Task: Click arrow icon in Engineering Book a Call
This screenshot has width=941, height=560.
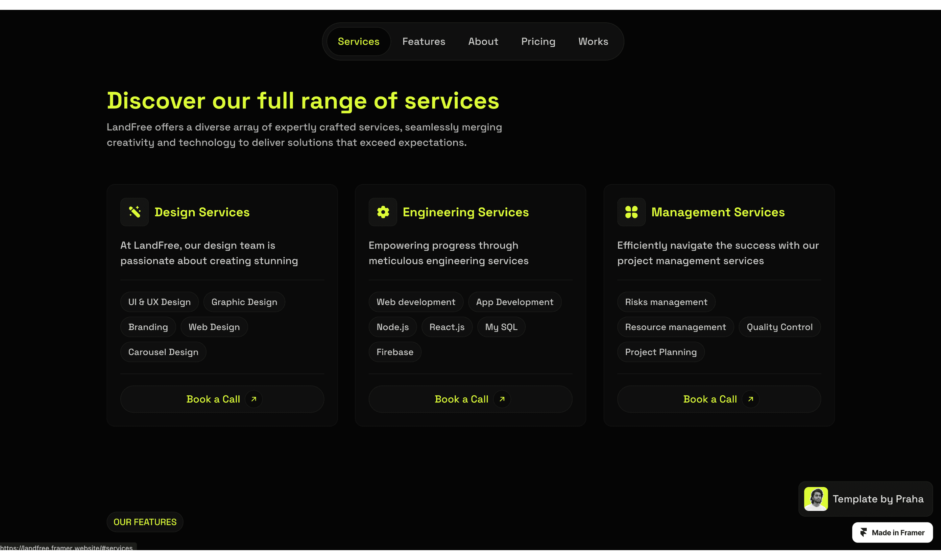Action: click(502, 399)
